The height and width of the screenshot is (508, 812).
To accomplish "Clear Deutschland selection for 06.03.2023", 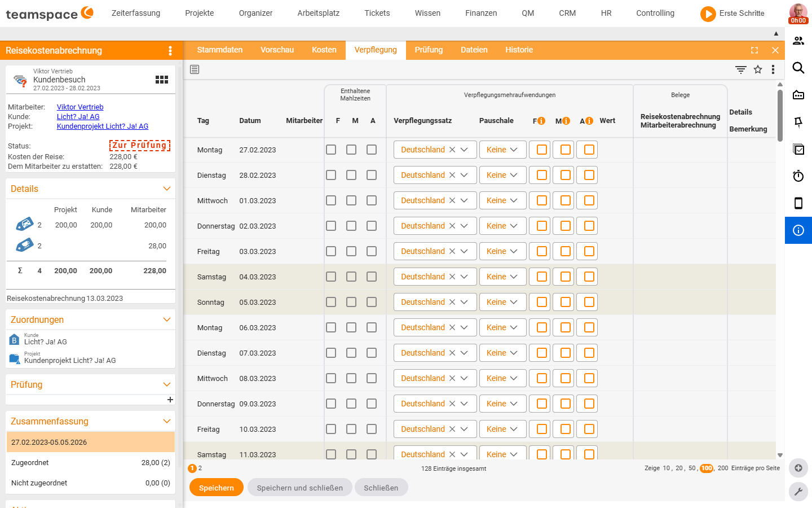I will (452, 327).
